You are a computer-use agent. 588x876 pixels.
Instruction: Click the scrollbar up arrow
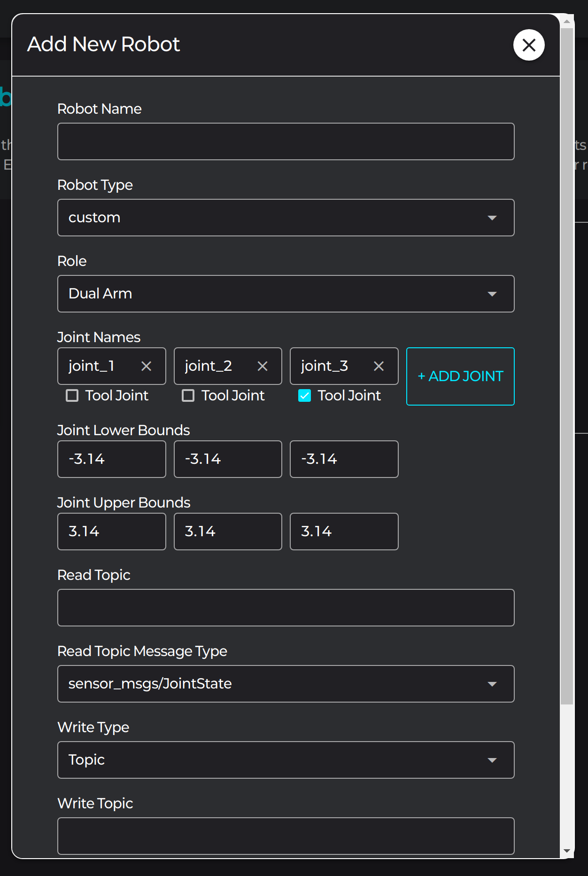pos(567,21)
